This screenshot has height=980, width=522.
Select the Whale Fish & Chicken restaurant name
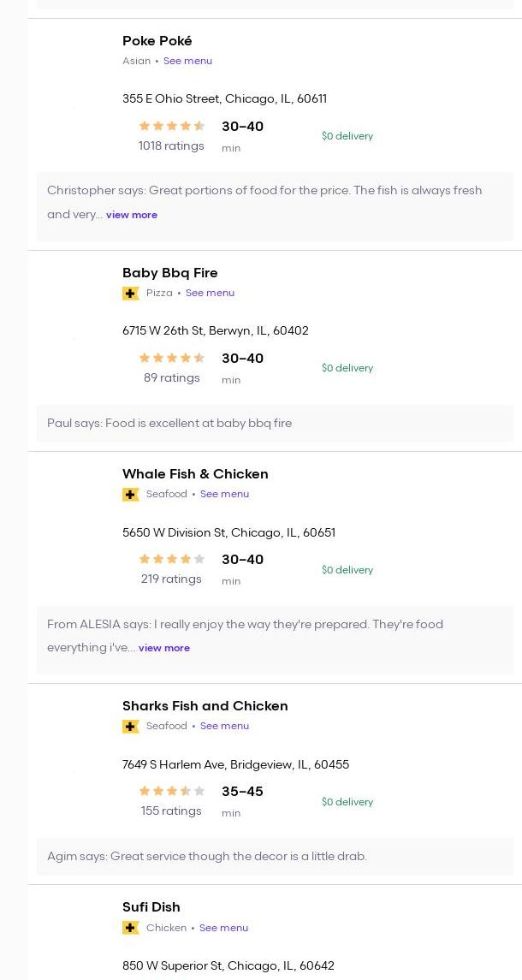pos(195,474)
